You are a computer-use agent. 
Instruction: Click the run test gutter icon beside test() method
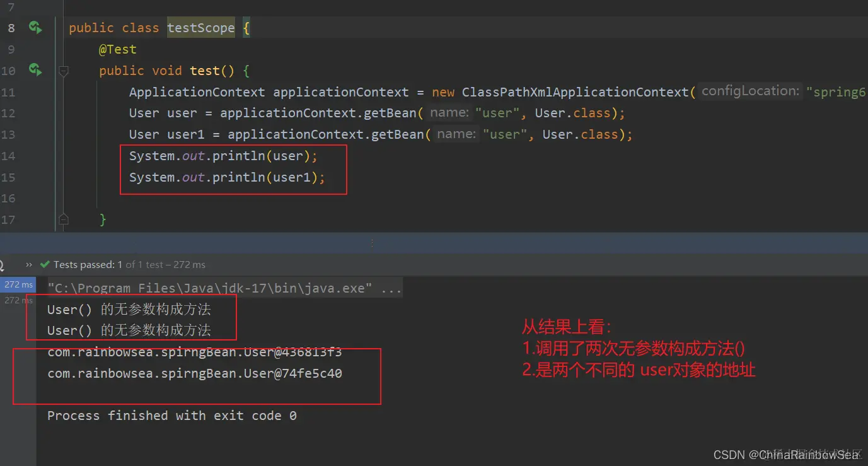tap(35, 69)
